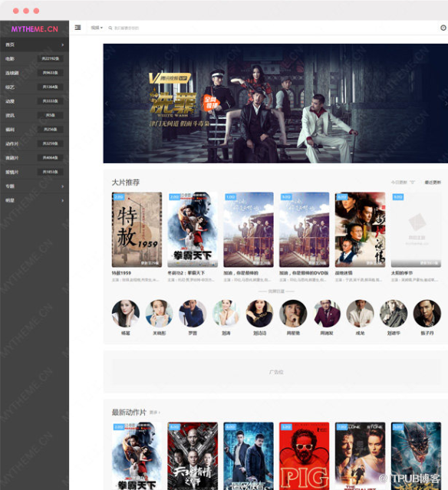Open star avatar of 刘德华
This screenshot has height=490, width=448.
point(394,314)
